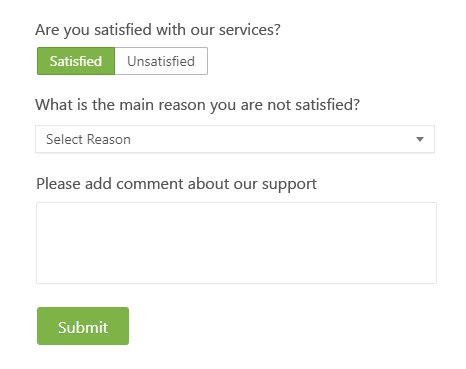Viewport: 466px width, 369px height.
Task: Mark service as Unsatisfied
Action: pos(161,61)
